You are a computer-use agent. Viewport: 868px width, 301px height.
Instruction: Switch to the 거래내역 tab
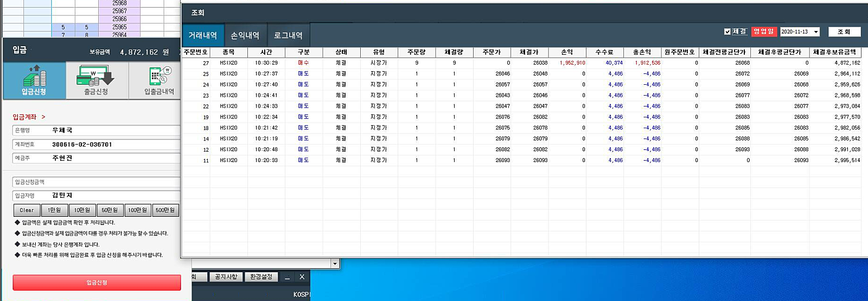tap(202, 35)
